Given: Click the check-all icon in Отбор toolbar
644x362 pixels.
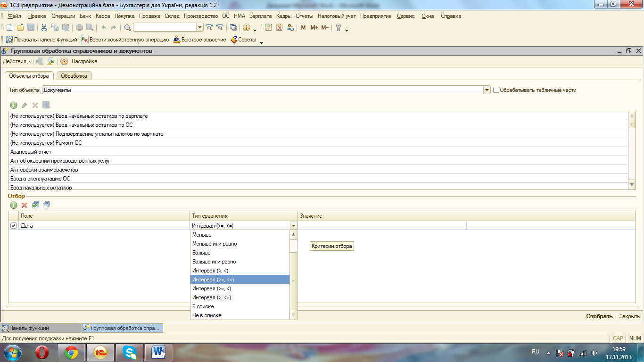Looking at the screenshot, I should tap(35, 205).
